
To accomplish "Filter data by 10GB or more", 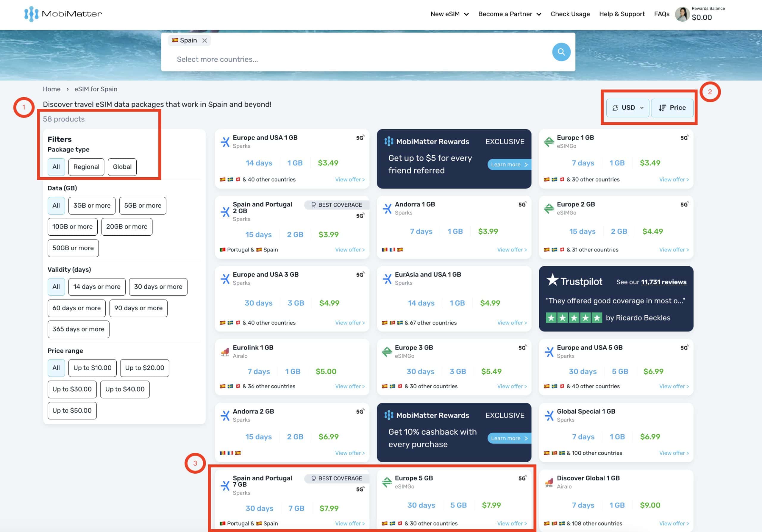I will 72,227.
